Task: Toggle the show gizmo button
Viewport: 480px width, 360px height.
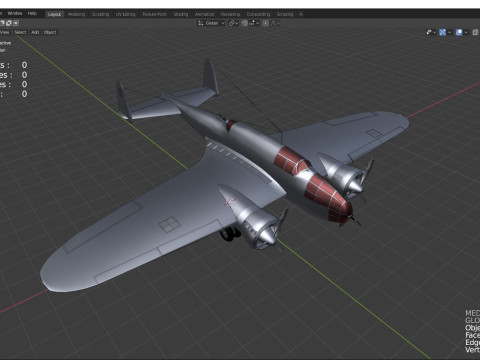Action: (x=443, y=32)
